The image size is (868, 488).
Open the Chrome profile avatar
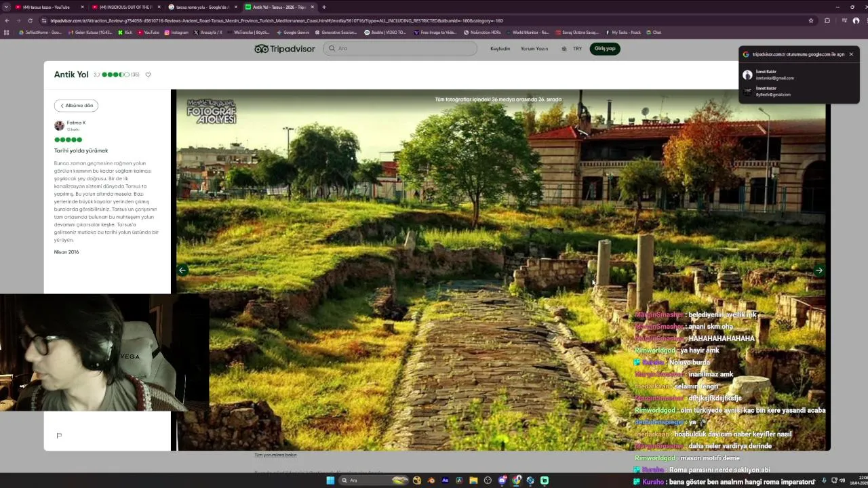(856, 20)
